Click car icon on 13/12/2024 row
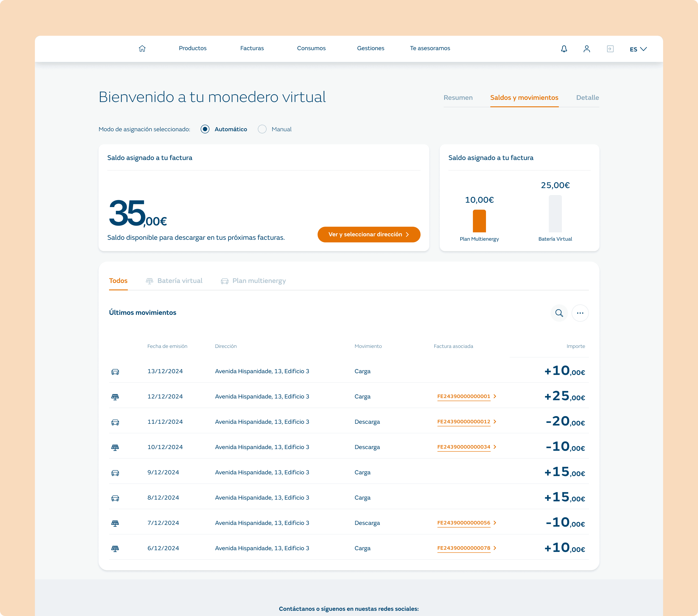The image size is (698, 616). pos(115,372)
